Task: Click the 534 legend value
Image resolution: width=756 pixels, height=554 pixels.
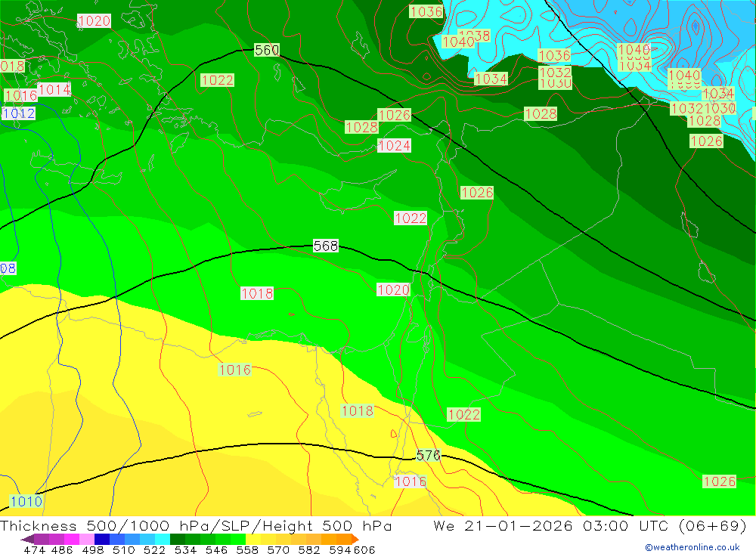Action: pos(185,549)
